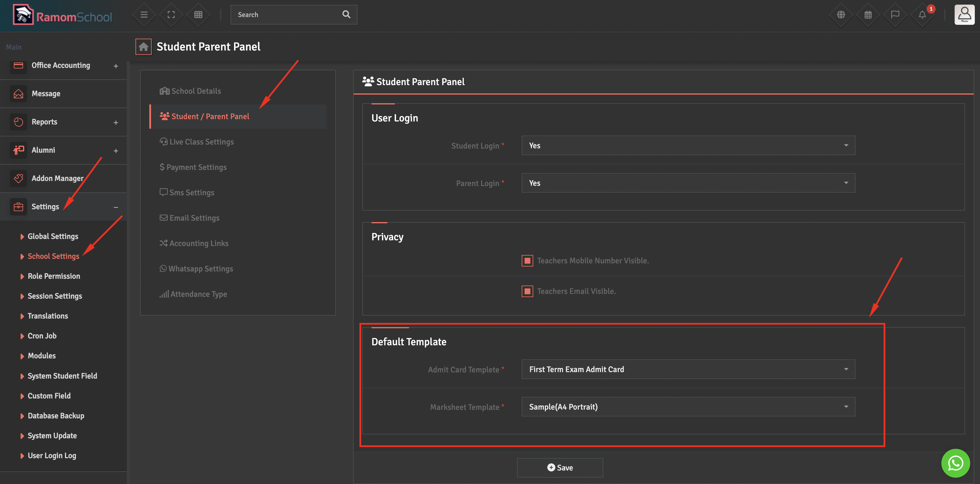Open Database Backup submenu link
The width and height of the screenshot is (980, 484).
pos(56,416)
